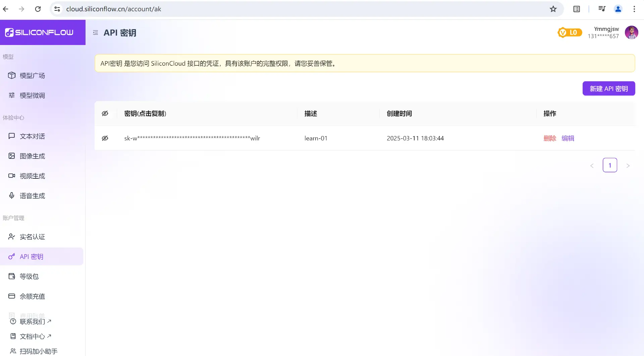644x356 pixels.
Task: Click the Ymmgjsw username
Action: coord(606,29)
